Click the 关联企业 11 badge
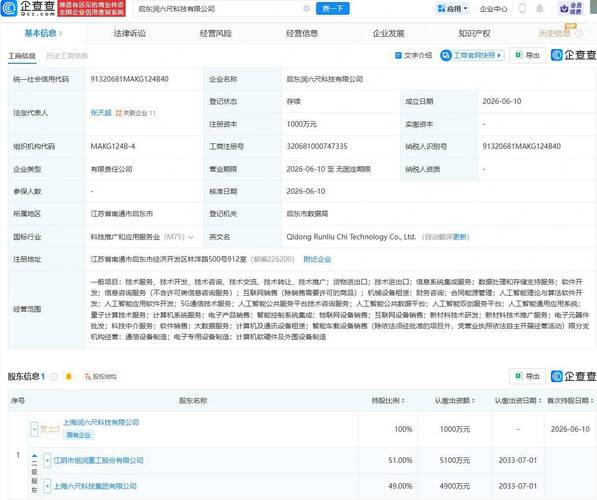 pyautogui.click(x=136, y=113)
